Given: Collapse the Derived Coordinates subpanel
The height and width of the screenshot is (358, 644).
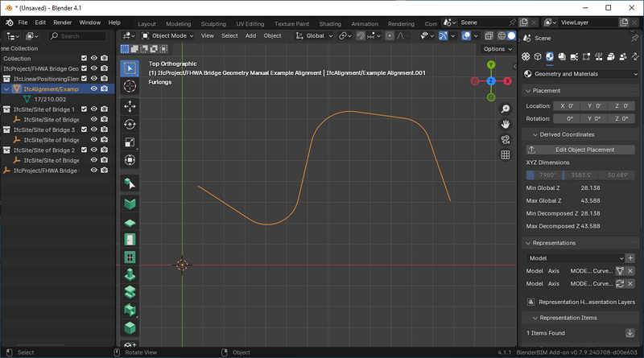Looking at the screenshot, I should click(x=535, y=134).
